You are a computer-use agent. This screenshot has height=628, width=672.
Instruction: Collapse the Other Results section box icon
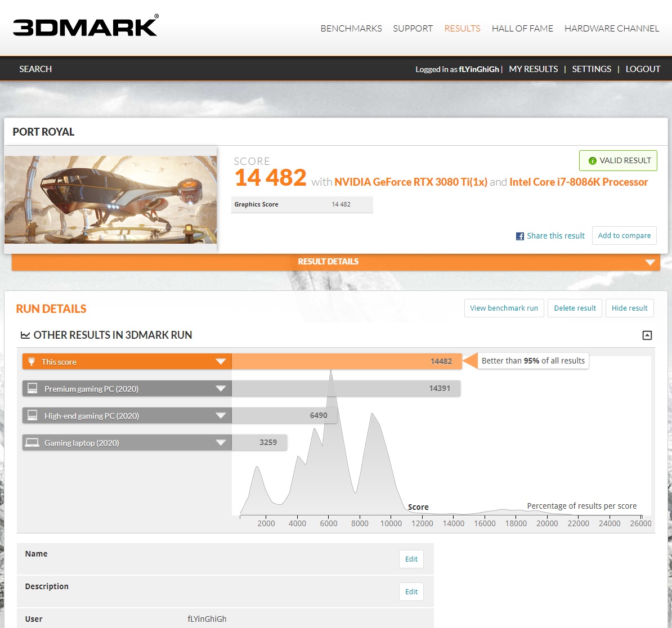pyautogui.click(x=647, y=335)
